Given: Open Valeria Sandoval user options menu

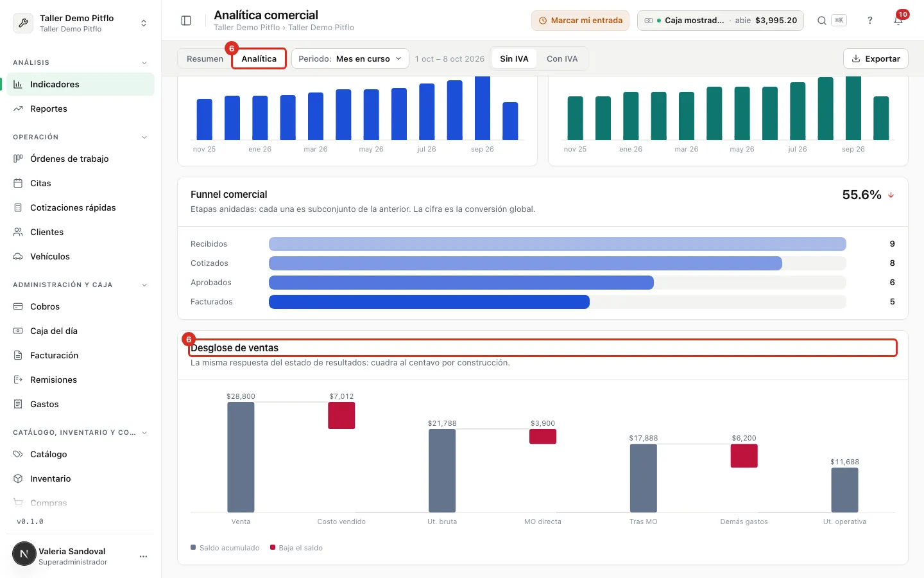Looking at the screenshot, I should coord(143,556).
